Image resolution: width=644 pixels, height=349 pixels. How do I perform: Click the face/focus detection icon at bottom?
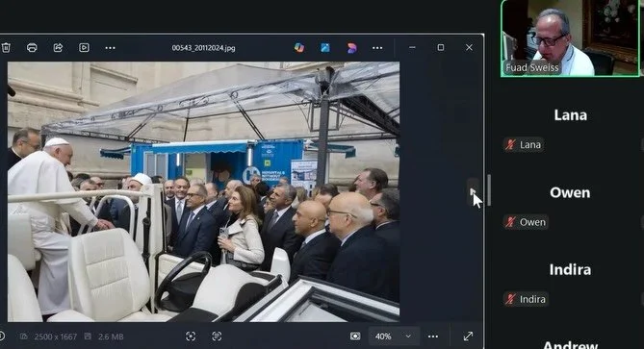(191, 337)
